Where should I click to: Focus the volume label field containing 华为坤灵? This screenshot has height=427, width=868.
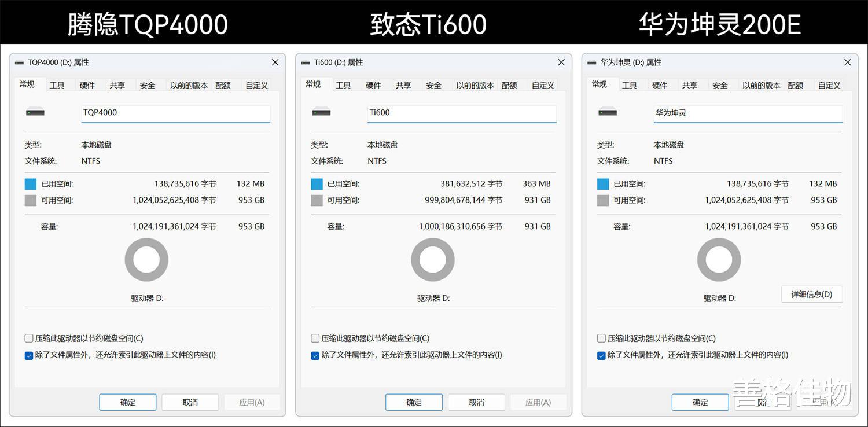pos(748,113)
